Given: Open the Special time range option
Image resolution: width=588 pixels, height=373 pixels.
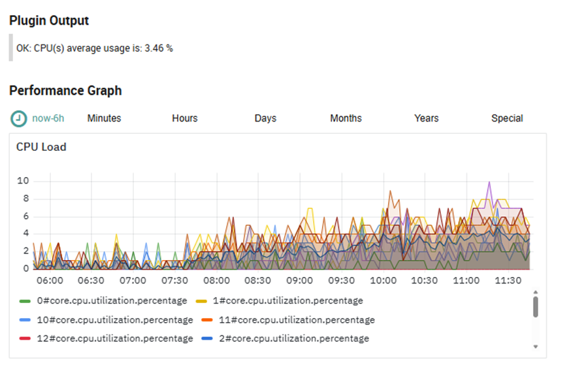Looking at the screenshot, I should point(507,118).
